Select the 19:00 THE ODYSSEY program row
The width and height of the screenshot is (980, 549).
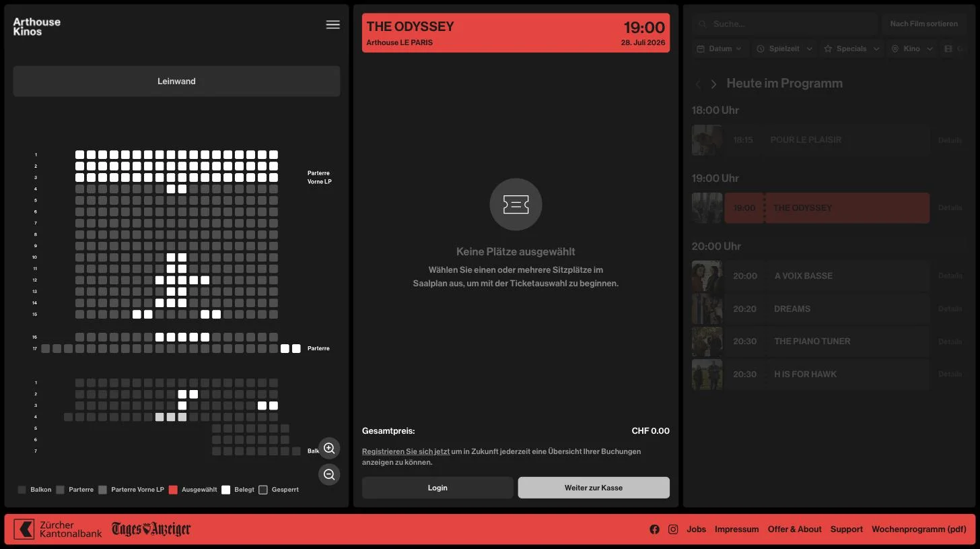(x=827, y=208)
